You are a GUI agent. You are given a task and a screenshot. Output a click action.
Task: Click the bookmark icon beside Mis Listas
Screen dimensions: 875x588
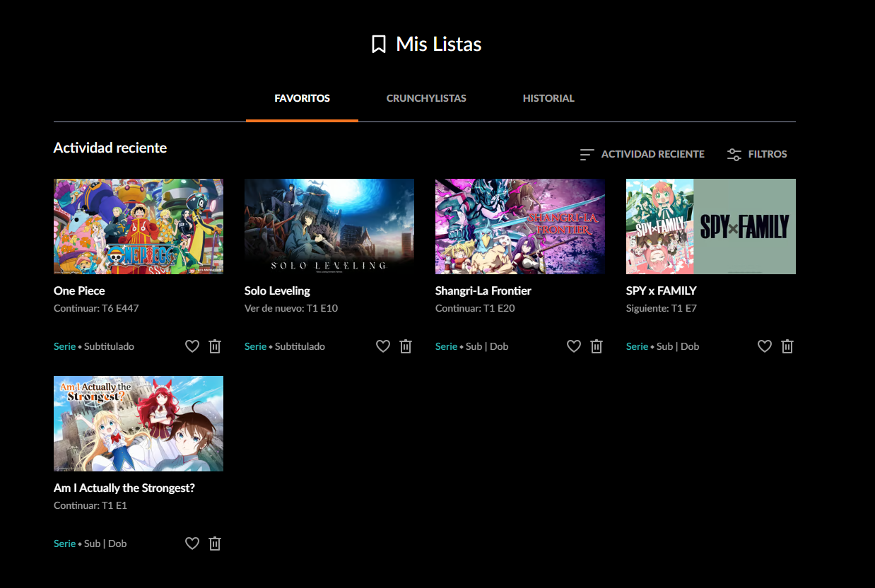(x=379, y=45)
